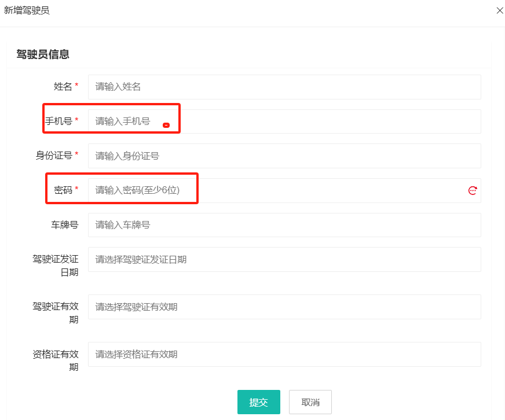The height and width of the screenshot is (420, 505).
Task: Click the small red icon in phone field
Action: pos(166,125)
